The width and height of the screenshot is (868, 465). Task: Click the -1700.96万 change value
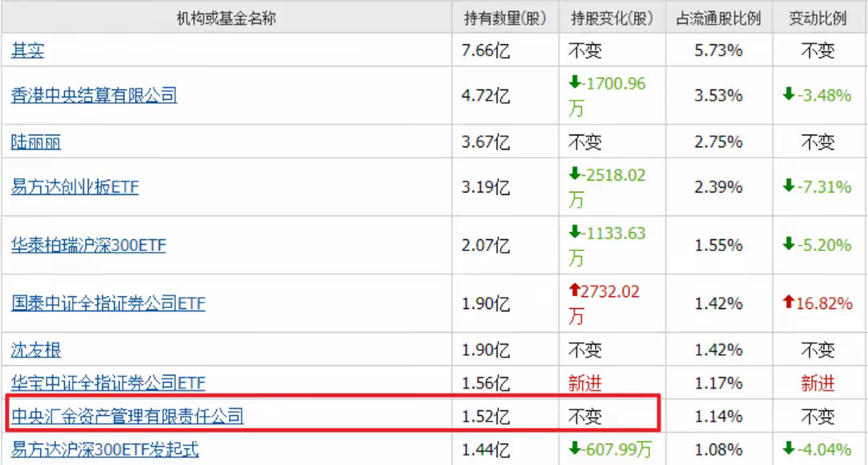click(608, 96)
